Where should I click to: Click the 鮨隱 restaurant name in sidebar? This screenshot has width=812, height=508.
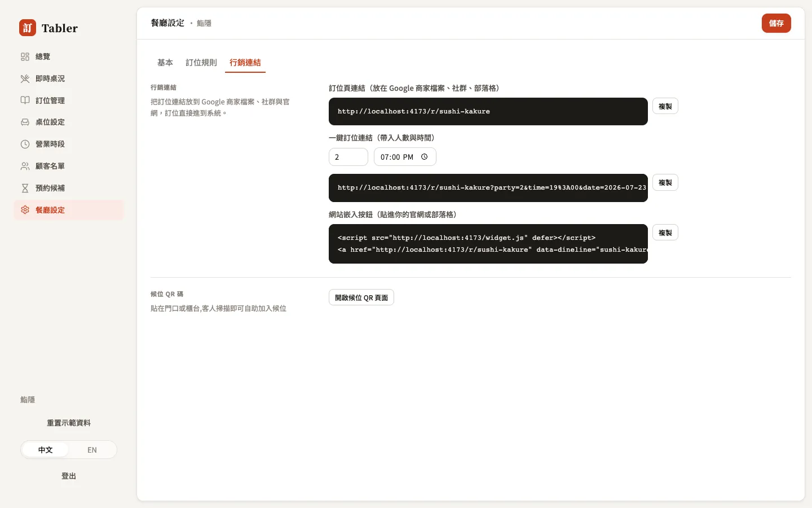[28, 400]
